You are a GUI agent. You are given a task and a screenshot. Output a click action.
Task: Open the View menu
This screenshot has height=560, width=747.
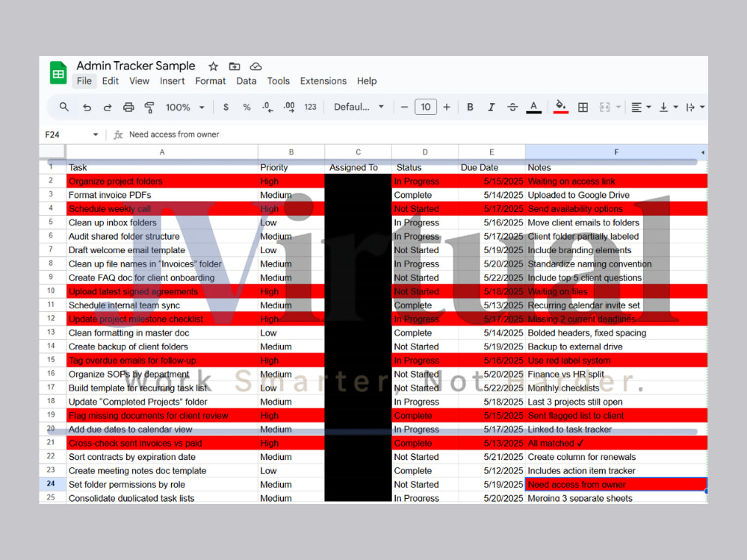tap(139, 81)
